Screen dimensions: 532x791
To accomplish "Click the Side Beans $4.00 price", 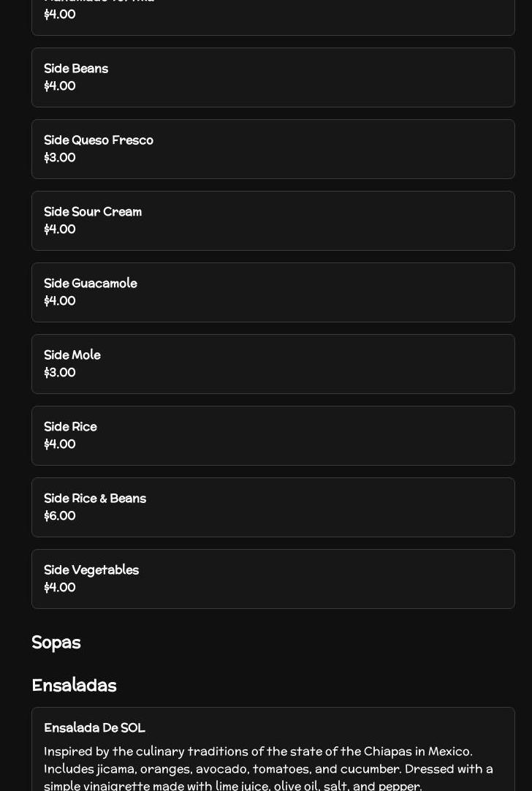I will [x=60, y=86].
